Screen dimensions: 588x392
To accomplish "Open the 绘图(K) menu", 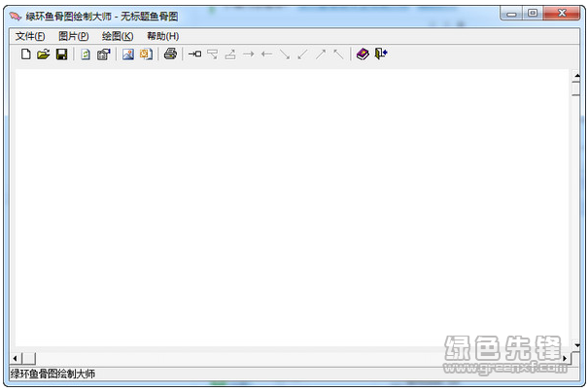I will point(118,36).
